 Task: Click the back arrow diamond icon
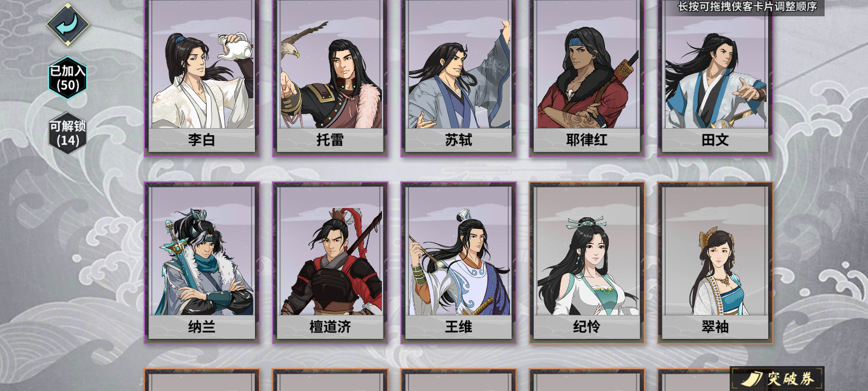pos(68,24)
